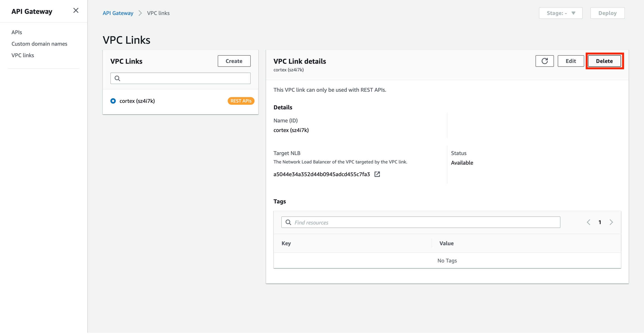Go to next page of tags
644x335 pixels.
pos(611,222)
